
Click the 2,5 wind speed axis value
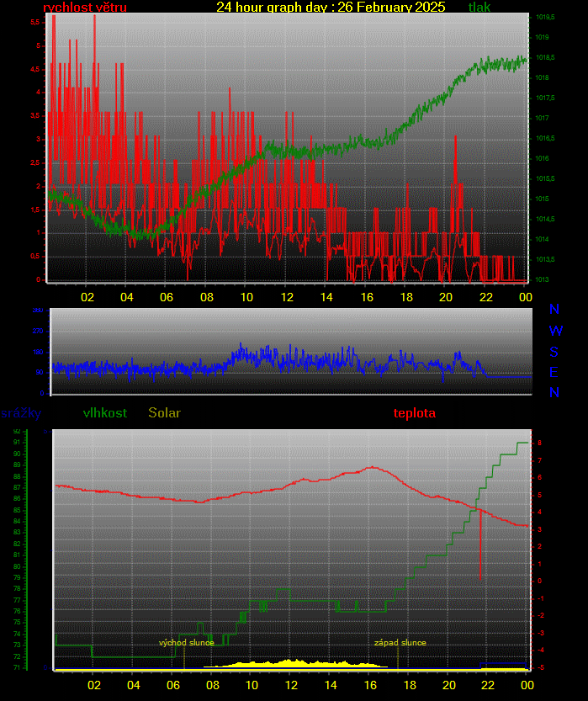coord(34,162)
